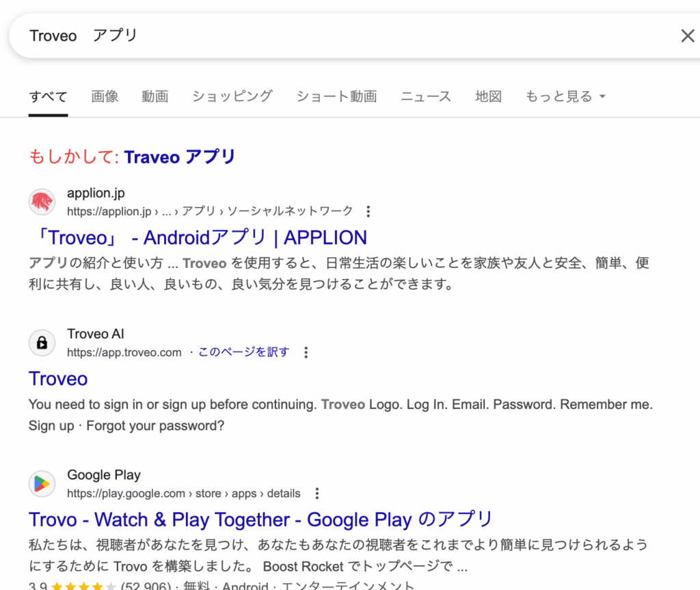Click the Trovo Google Play description snippet
This screenshot has width=700, height=590.
[x=338, y=556]
